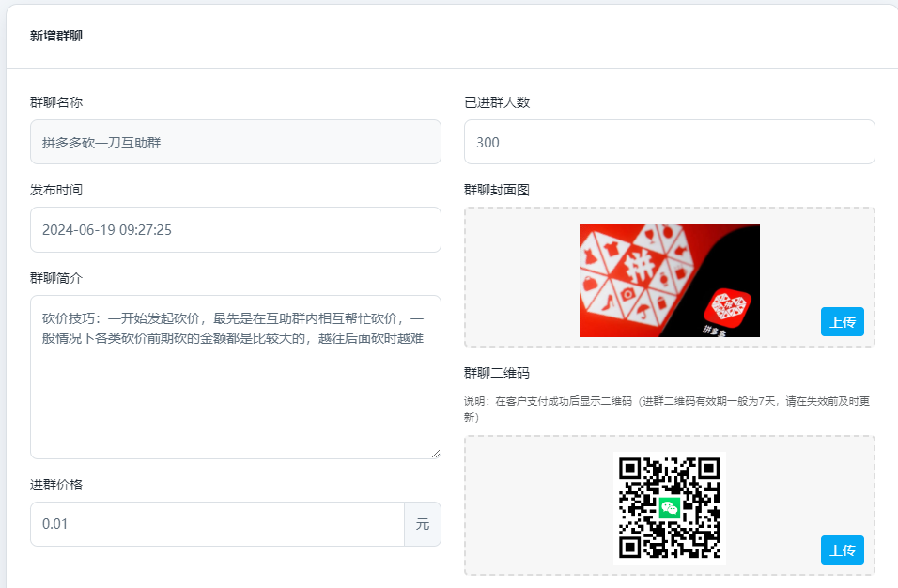Click the 已进群人数 field showing 300
Viewport: 898px width, 588px height.
click(x=669, y=142)
